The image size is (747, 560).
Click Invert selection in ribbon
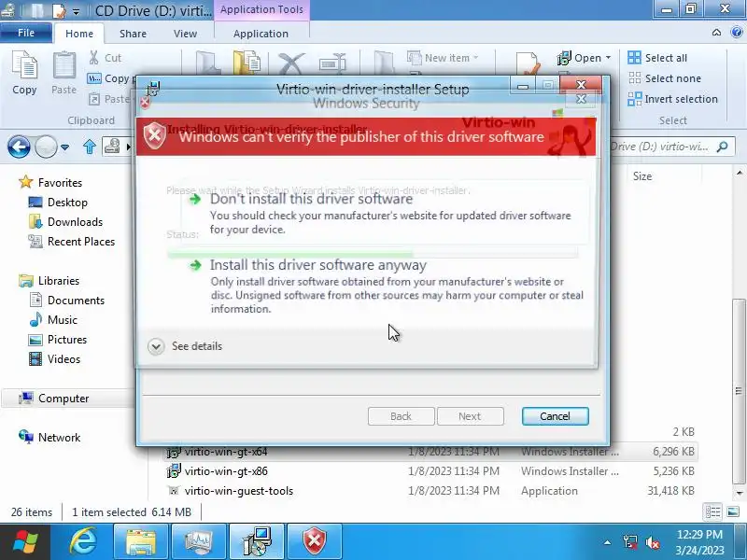tap(672, 99)
